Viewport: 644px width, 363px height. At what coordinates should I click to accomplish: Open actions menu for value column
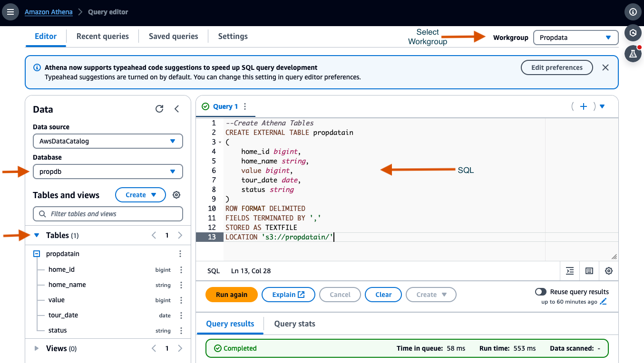pos(181,300)
